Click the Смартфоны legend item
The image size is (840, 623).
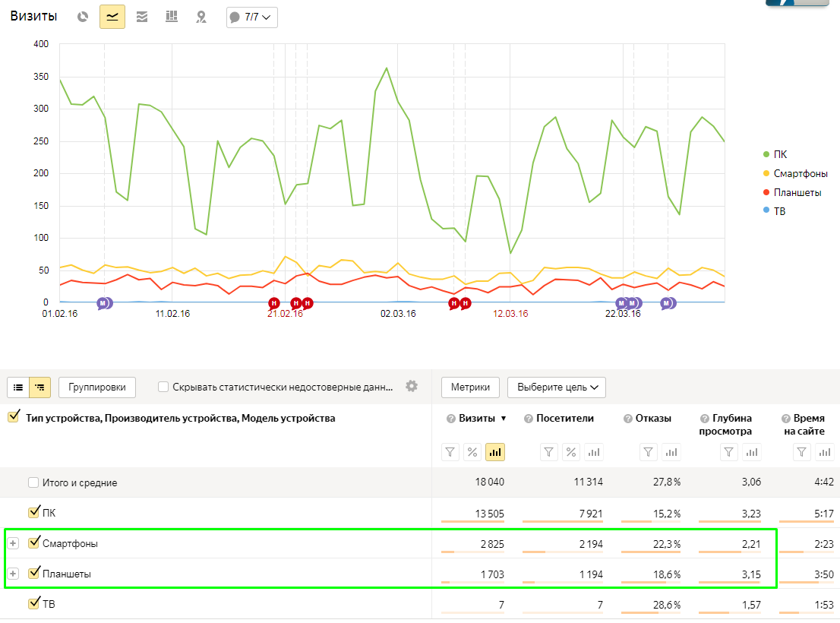click(794, 173)
